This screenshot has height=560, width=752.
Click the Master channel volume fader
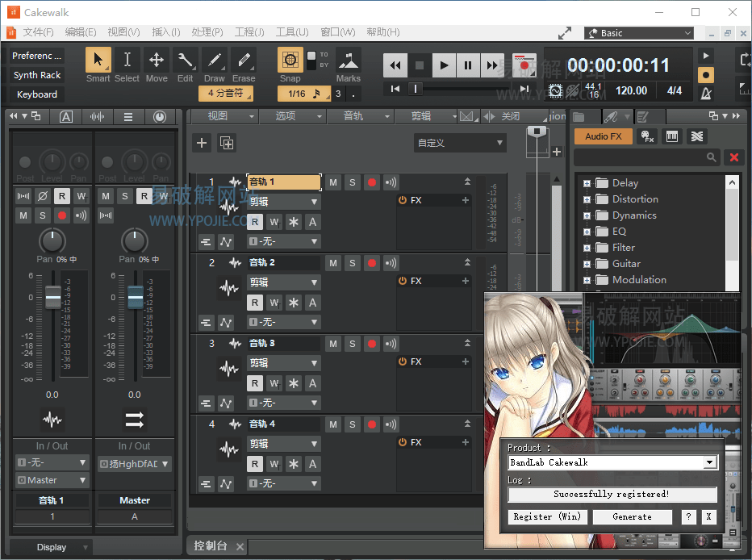(135, 298)
